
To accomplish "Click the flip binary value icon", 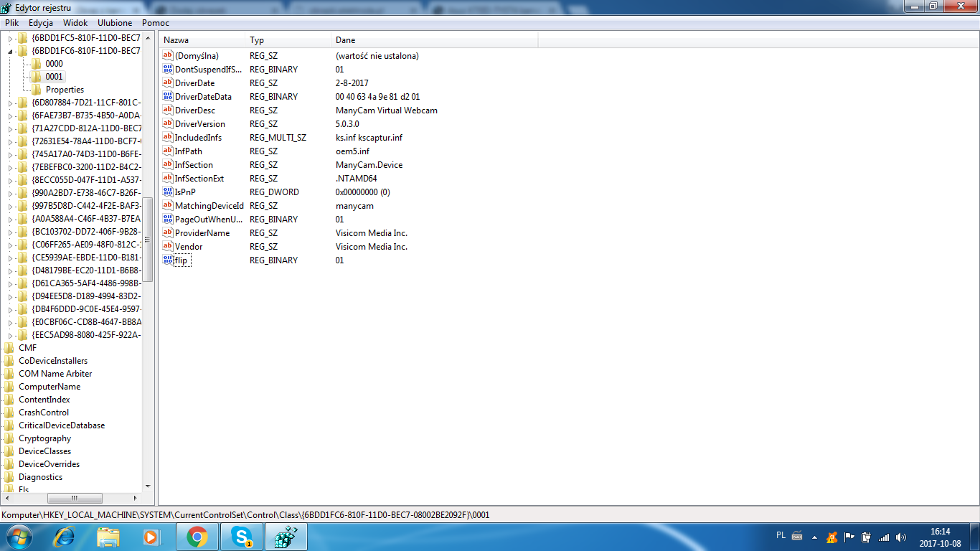I will [x=168, y=260].
